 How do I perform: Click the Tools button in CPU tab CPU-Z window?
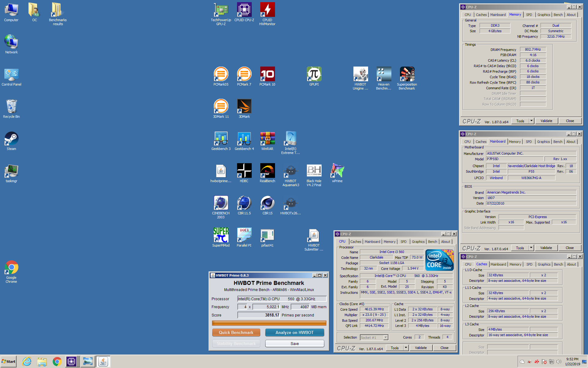(395, 348)
